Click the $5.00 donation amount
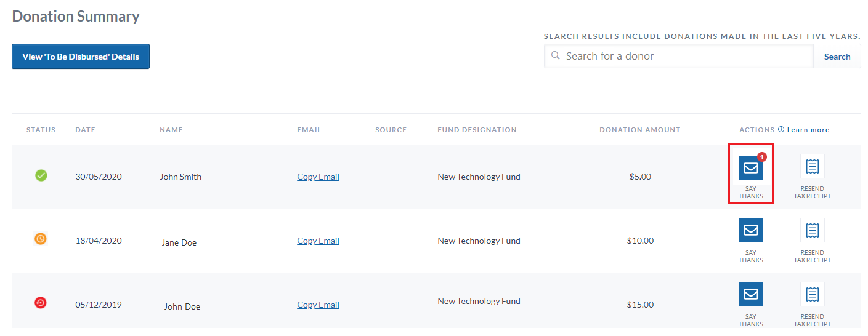Screen dimensions: 868x336 640,177
